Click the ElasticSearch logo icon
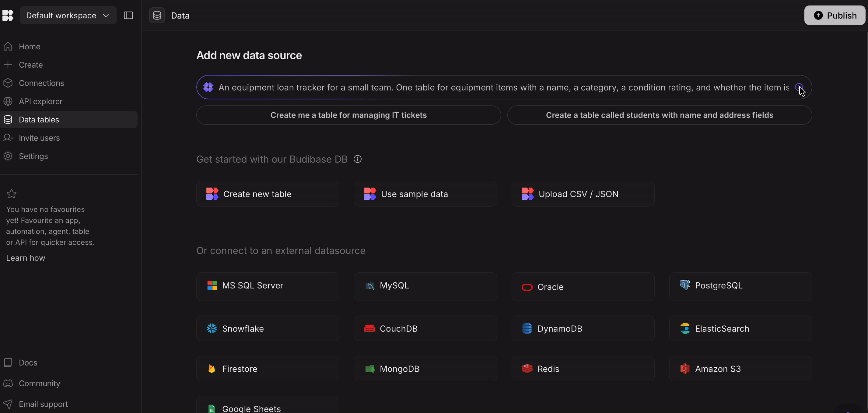868x413 pixels. coord(685,328)
